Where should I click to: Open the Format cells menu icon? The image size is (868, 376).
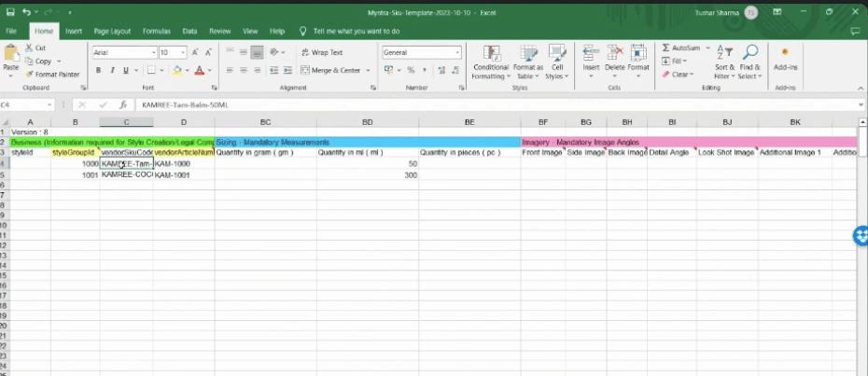click(x=638, y=52)
